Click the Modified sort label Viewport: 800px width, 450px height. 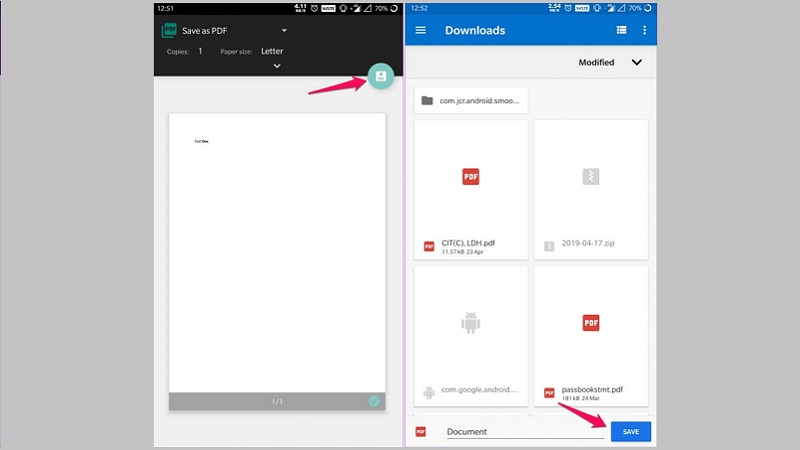click(x=596, y=62)
